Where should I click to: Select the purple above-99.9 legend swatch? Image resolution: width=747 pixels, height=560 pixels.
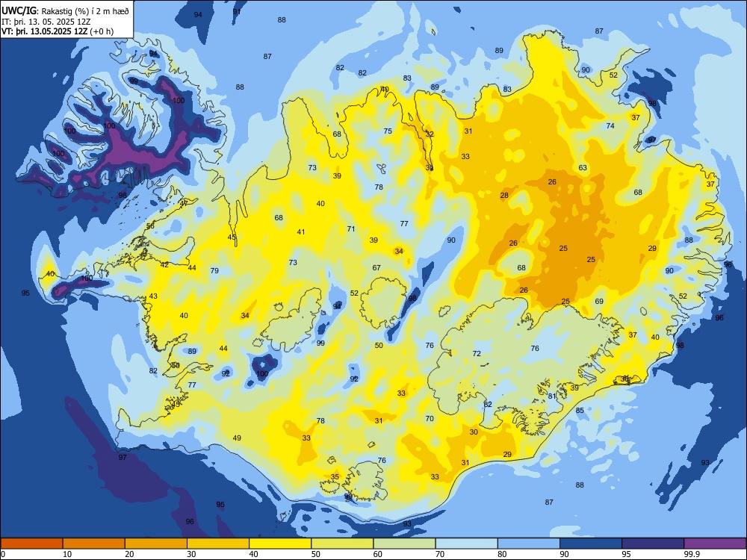tap(715, 544)
